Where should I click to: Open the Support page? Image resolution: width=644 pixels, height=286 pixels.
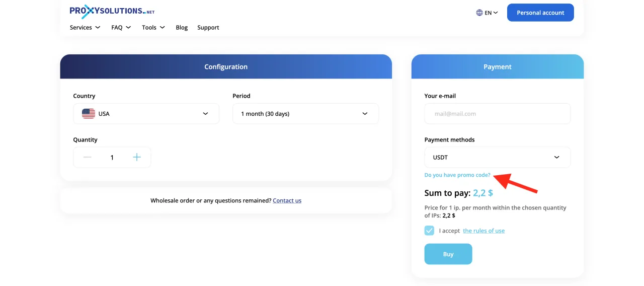click(208, 28)
